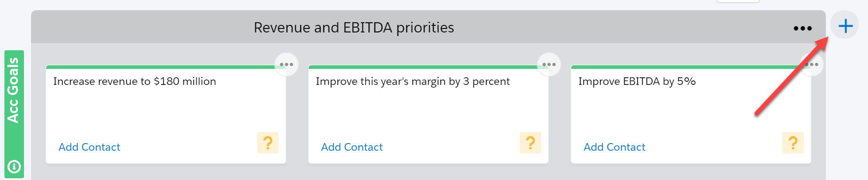This screenshot has height=180, width=868.
Task: Click the question mark icon on the EBITDA card
Action: click(793, 143)
